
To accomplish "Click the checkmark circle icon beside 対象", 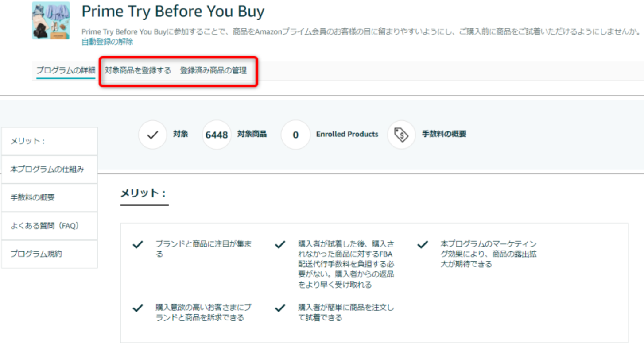I will click(x=152, y=135).
